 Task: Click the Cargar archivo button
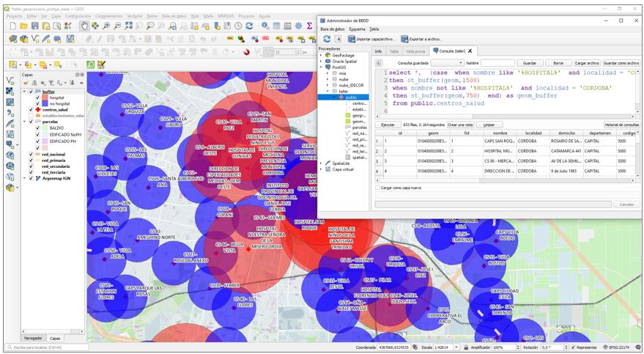pos(587,63)
